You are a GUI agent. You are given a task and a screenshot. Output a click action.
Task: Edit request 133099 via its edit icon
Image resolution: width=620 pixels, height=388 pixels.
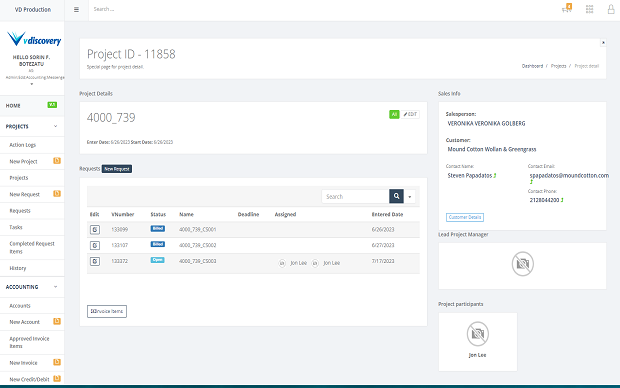coord(95,229)
